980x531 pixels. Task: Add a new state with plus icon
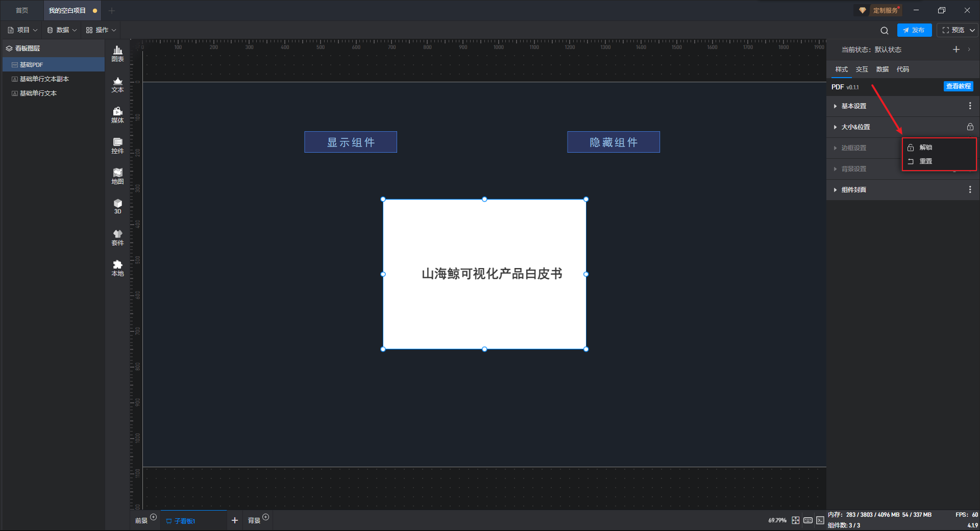click(956, 50)
